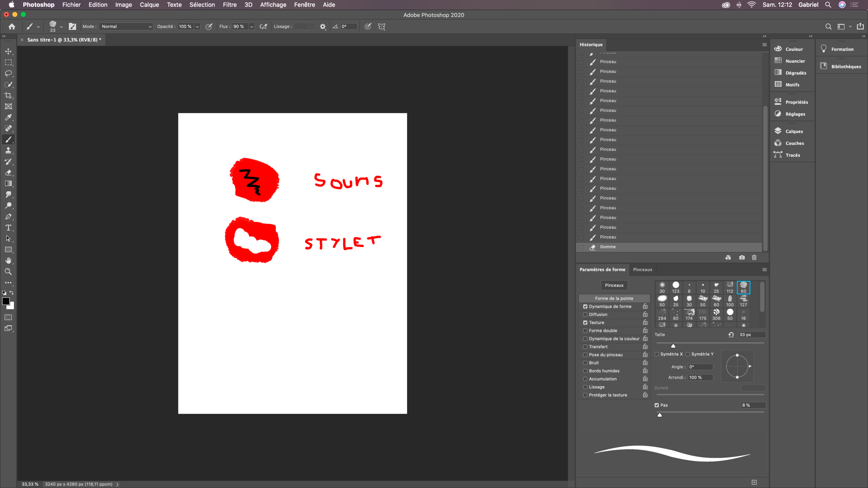Activate the Zoom tool

tap(8, 272)
